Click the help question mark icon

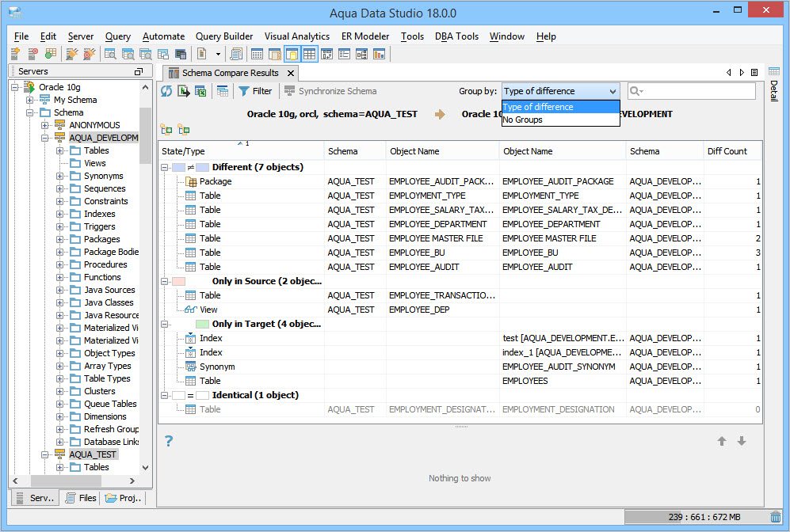[x=169, y=442]
